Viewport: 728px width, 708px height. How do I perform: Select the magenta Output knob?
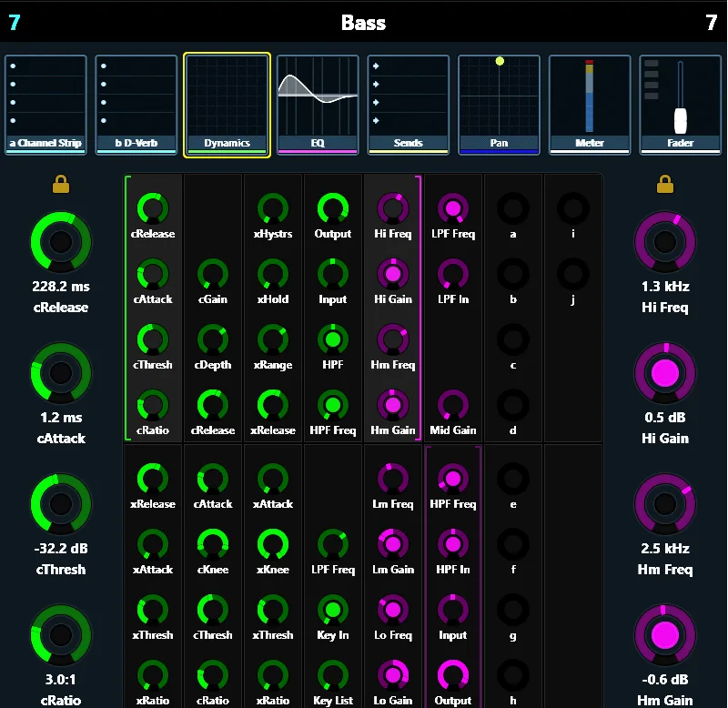(x=453, y=675)
